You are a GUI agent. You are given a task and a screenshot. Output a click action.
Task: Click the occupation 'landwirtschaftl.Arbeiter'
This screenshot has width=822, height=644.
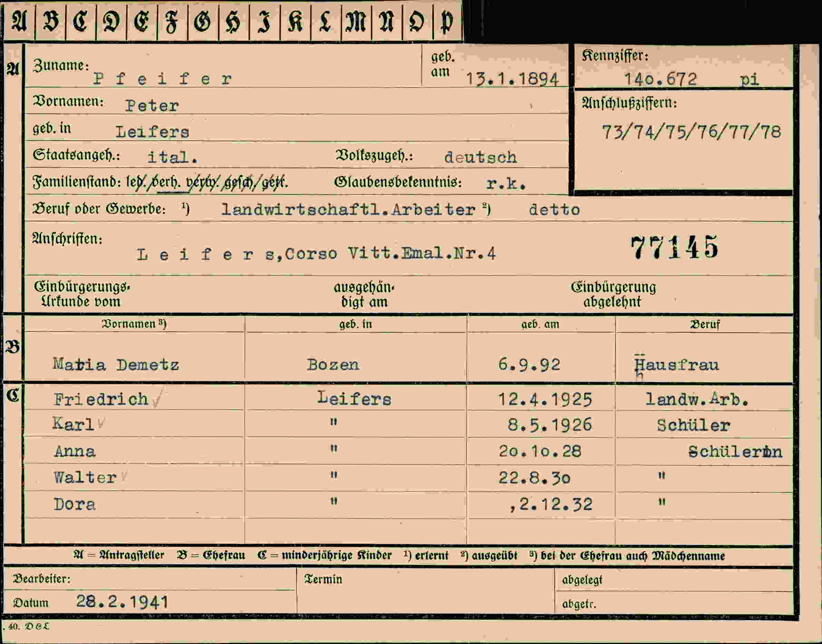(x=348, y=209)
